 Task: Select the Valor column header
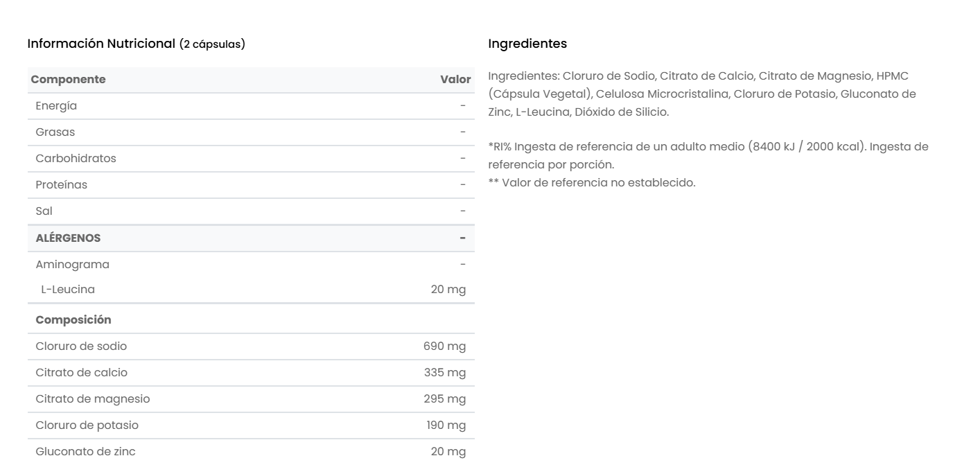(x=455, y=80)
